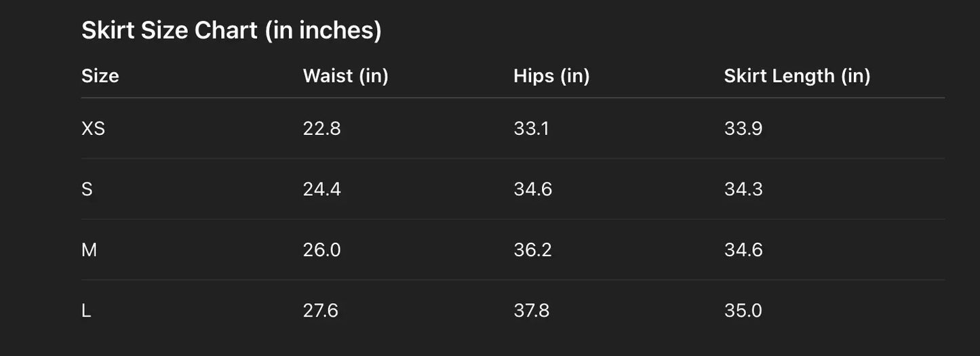
Task: Click the M hips value 36.2
Action: (532, 250)
